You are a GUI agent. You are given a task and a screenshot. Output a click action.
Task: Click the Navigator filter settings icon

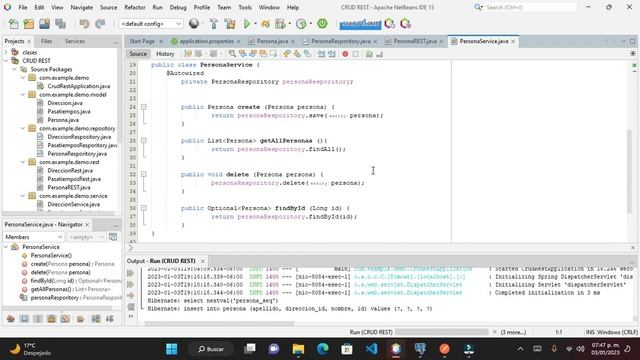point(113,237)
